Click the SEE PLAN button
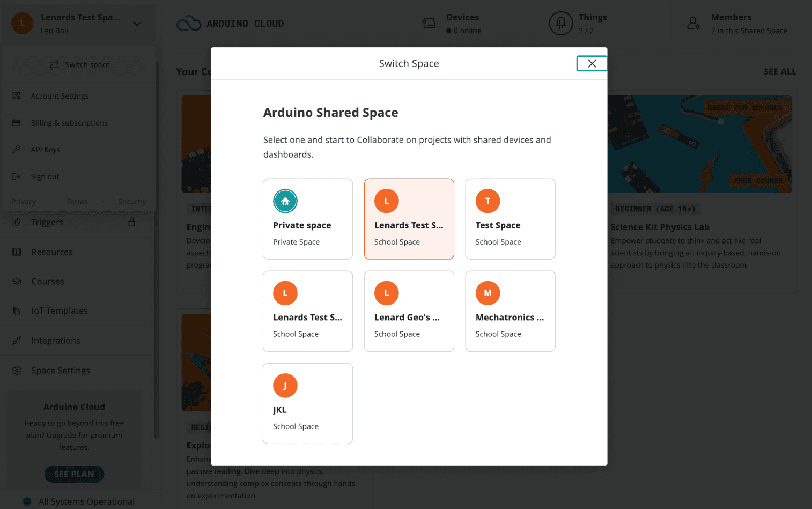The height and width of the screenshot is (509, 812). [74, 474]
